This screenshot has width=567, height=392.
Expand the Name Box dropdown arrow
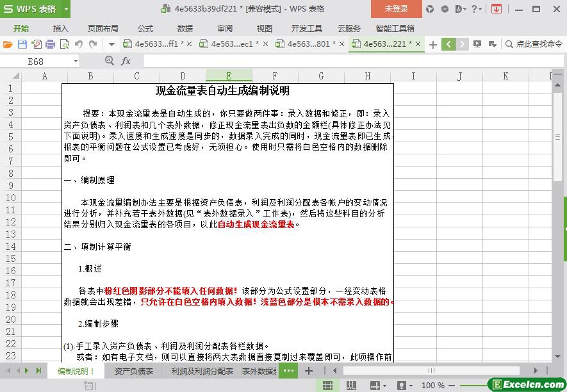[76, 61]
